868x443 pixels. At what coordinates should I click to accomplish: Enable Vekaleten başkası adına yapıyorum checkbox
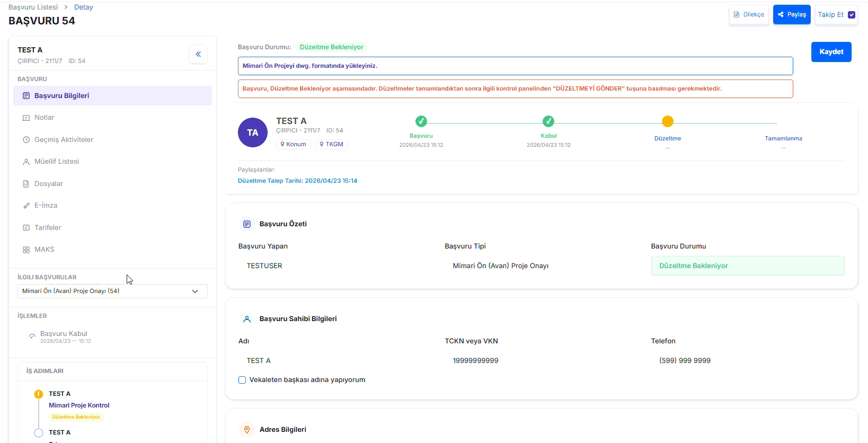coord(242,380)
